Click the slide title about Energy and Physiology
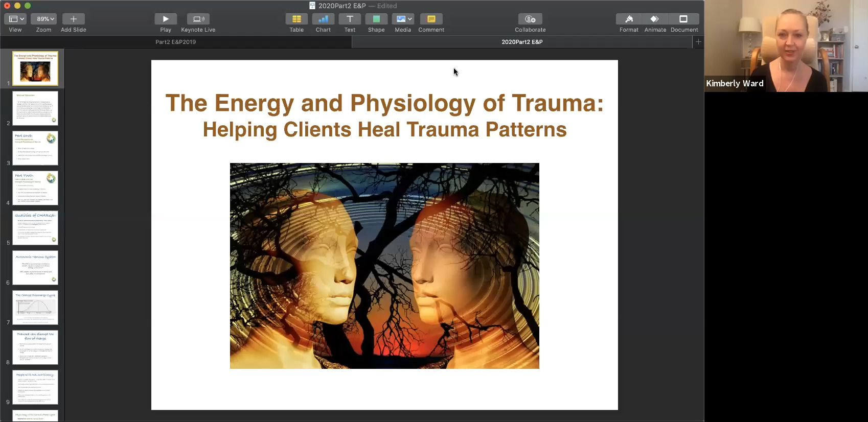868x422 pixels. click(384, 103)
